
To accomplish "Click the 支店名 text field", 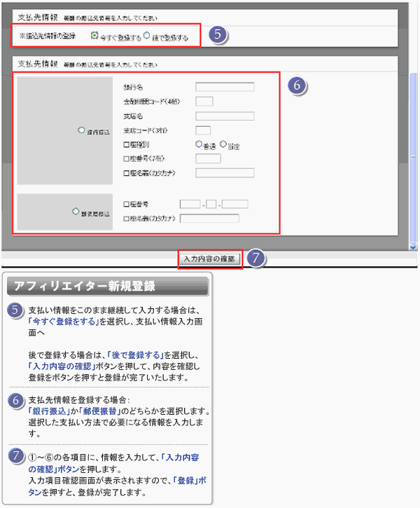I will click(225, 116).
